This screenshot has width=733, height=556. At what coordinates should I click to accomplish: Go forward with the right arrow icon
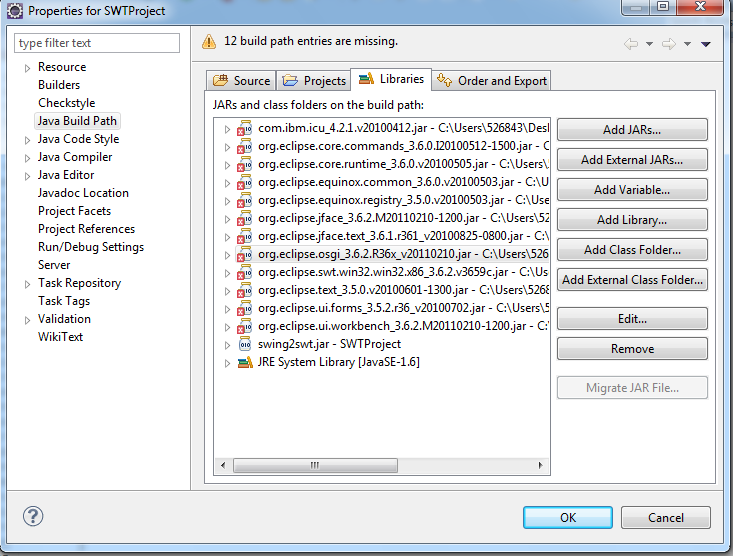coord(668,44)
